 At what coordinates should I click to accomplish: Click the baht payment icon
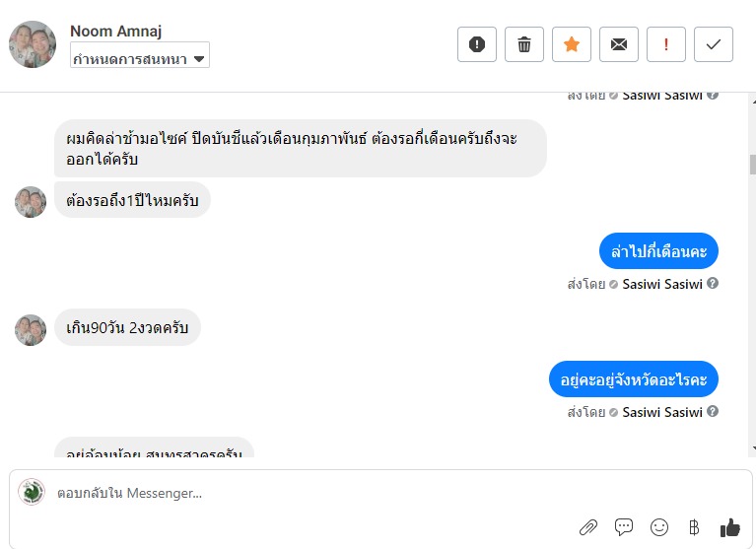pos(694,527)
